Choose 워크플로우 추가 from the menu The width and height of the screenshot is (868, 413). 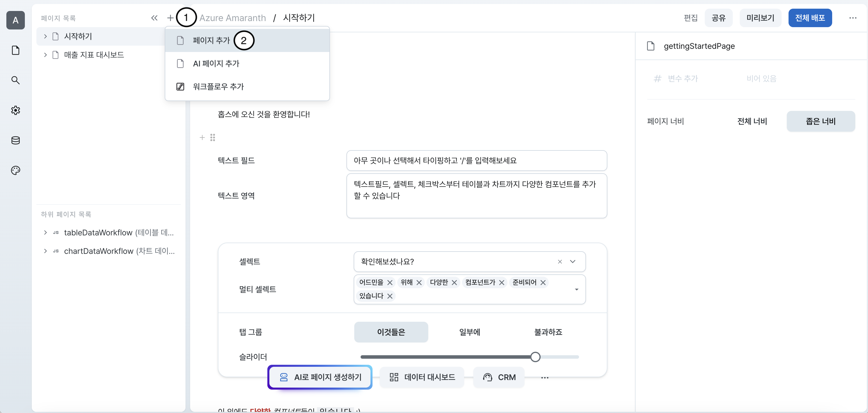pyautogui.click(x=247, y=87)
